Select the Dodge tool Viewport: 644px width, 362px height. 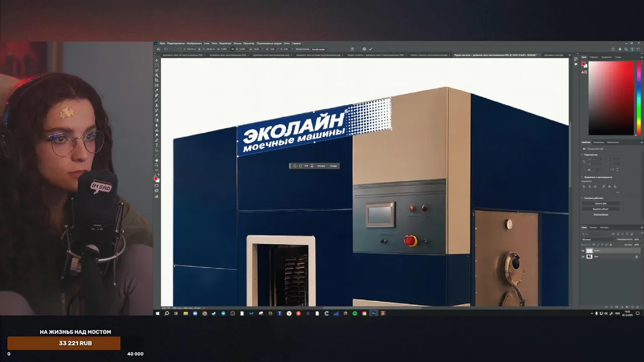pos(156,135)
